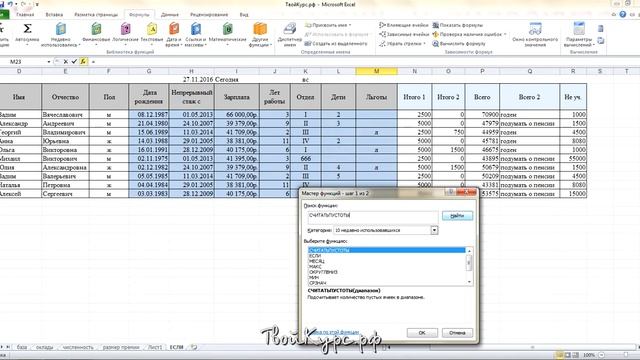Click function search input field
This screenshot has height=360, width=640.
pos(373,217)
